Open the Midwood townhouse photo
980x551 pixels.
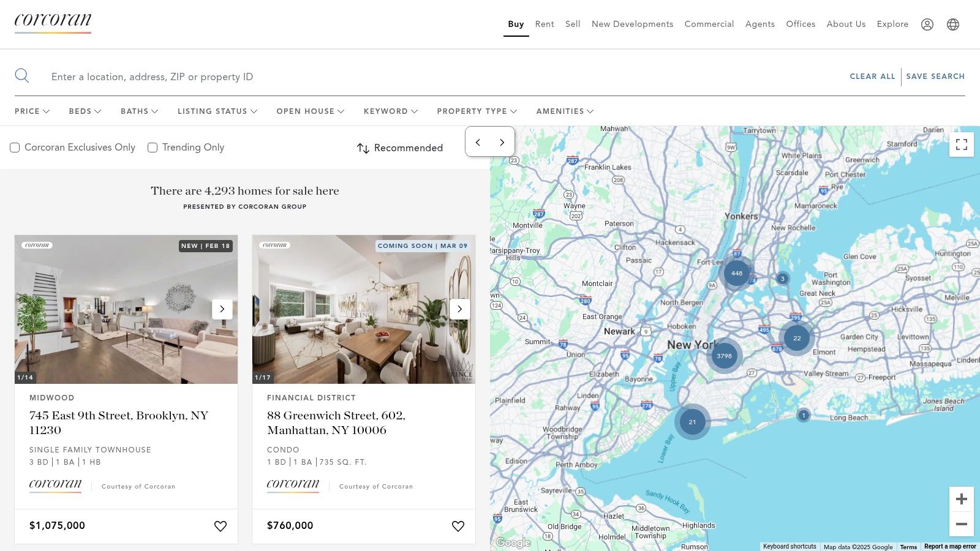(x=126, y=310)
